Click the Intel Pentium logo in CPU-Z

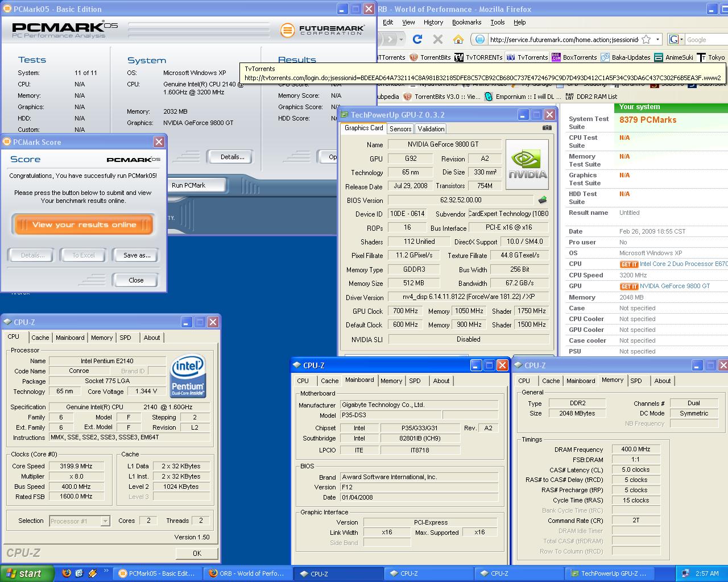tap(188, 376)
